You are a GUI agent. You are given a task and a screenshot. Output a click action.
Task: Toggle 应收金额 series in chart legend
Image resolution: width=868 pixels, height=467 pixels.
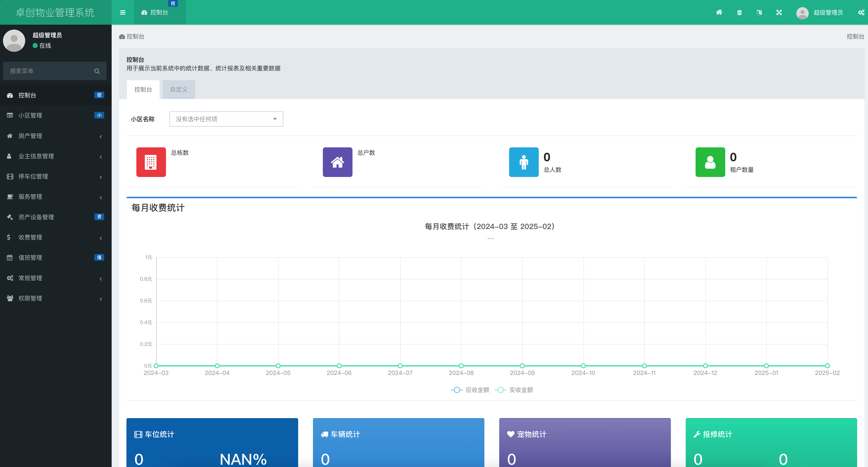click(x=470, y=389)
